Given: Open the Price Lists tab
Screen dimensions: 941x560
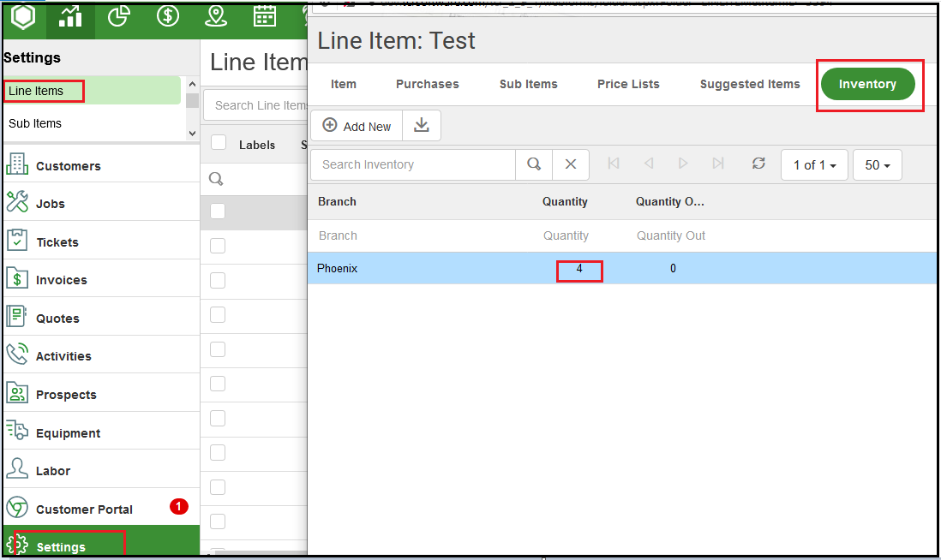Looking at the screenshot, I should [x=628, y=84].
